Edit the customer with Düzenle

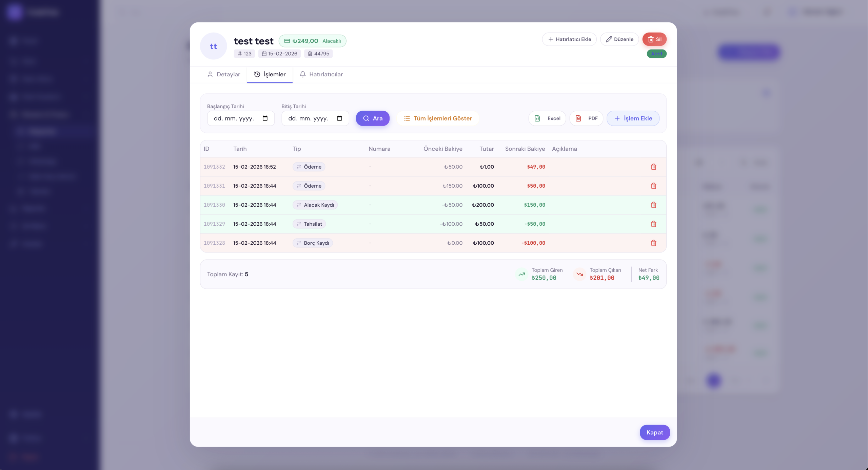(x=619, y=39)
